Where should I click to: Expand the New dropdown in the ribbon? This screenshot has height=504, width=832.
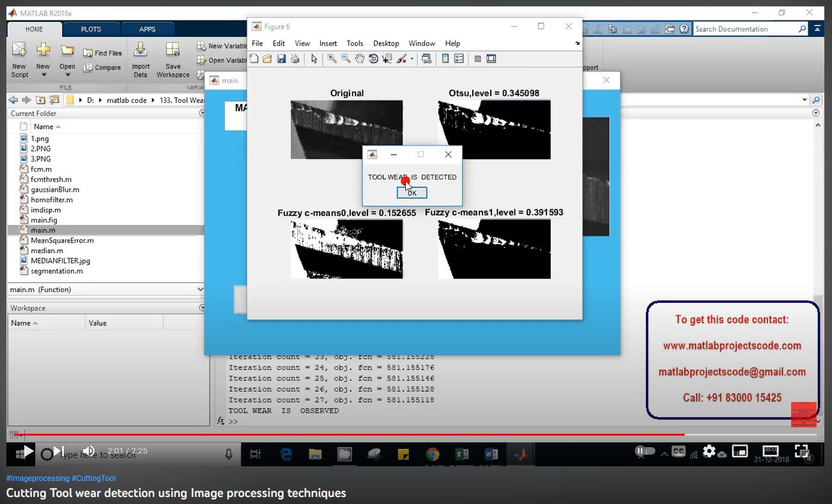tap(43, 75)
